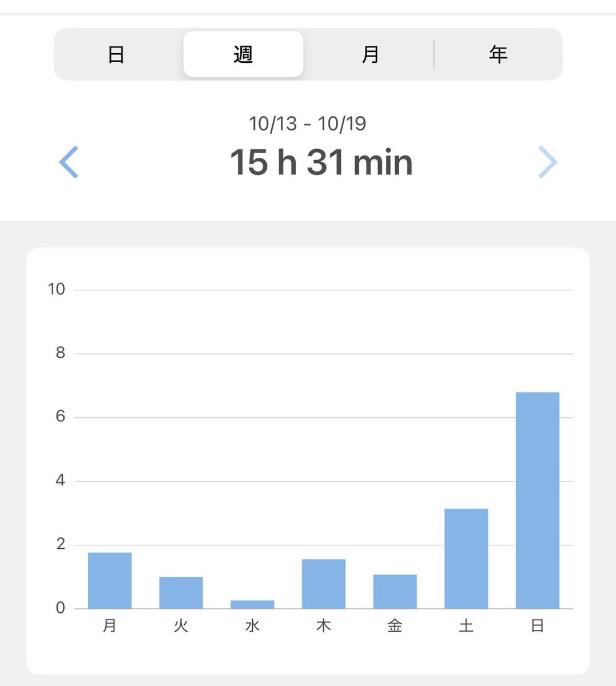Tap the small 水 (Wednesday) bar

pos(252,604)
